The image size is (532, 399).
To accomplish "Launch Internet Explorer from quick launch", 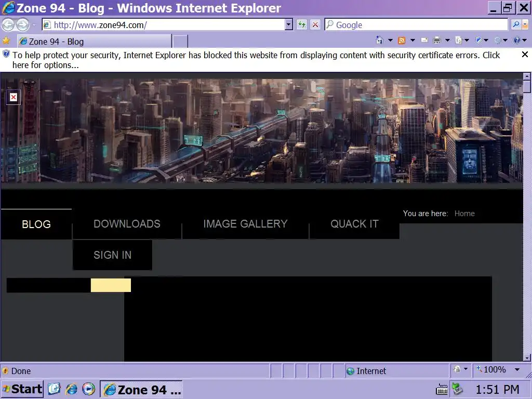I will 71,389.
